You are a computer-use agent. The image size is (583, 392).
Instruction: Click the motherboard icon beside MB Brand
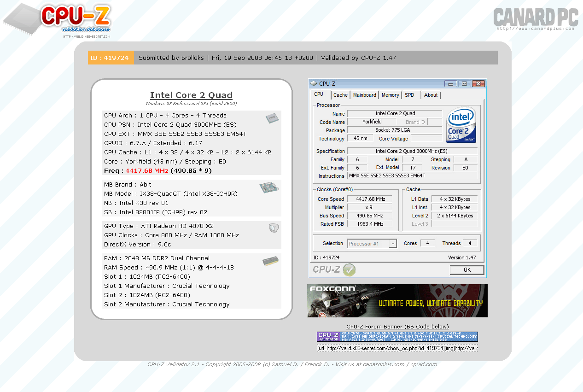tap(269, 187)
